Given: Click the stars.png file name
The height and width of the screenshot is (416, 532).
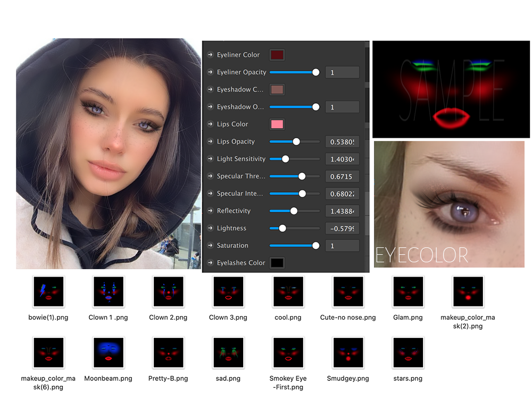Looking at the screenshot, I should point(408,378).
